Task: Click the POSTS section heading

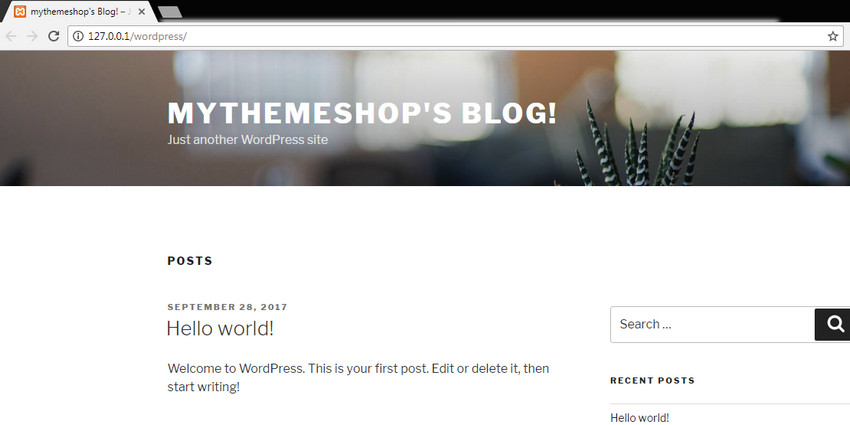Action: 190,261
